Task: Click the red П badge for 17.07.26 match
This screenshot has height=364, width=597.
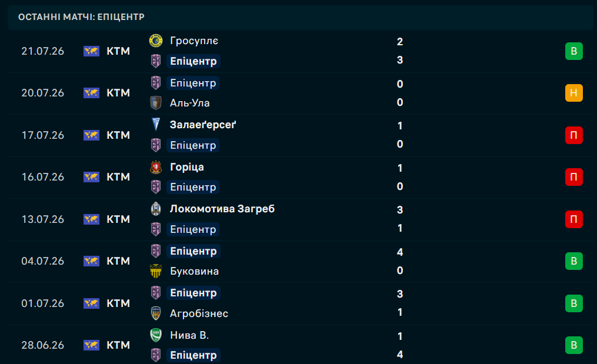Action: point(574,135)
